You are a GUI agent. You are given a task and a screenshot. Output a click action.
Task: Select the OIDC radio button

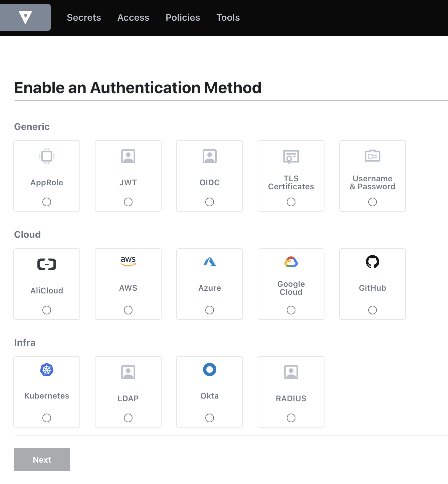coord(210,202)
